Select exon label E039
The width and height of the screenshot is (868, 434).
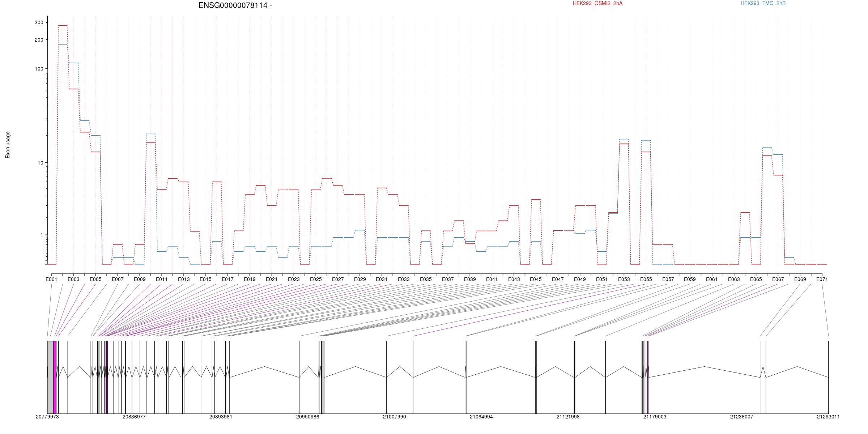[x=470, y=279]
